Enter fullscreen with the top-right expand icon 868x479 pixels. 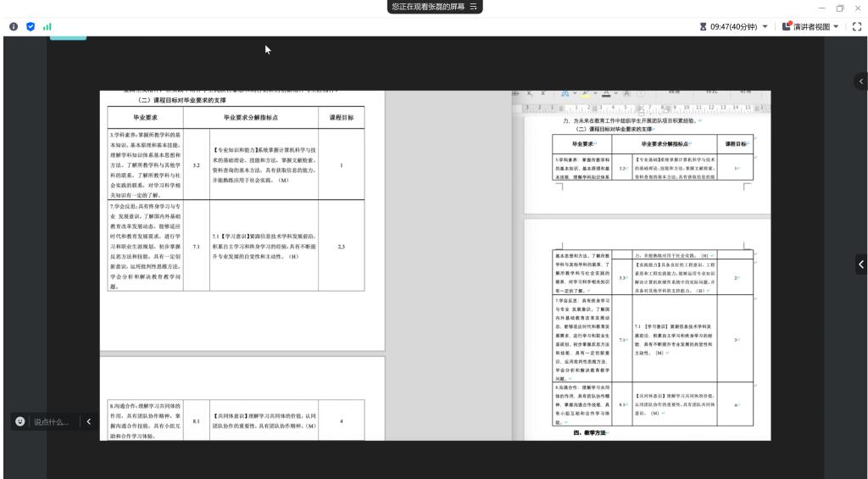click(x=855, y=27)
